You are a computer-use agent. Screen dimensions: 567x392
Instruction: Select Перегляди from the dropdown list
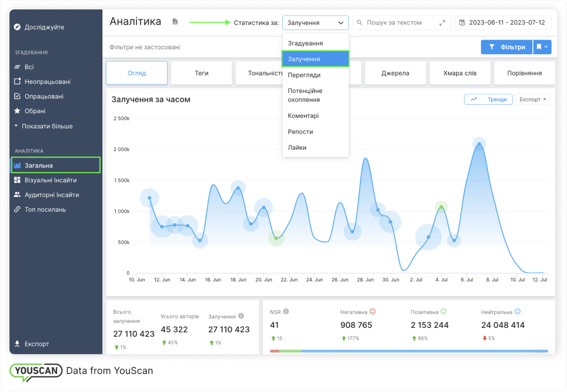click(x=304, y=75)
